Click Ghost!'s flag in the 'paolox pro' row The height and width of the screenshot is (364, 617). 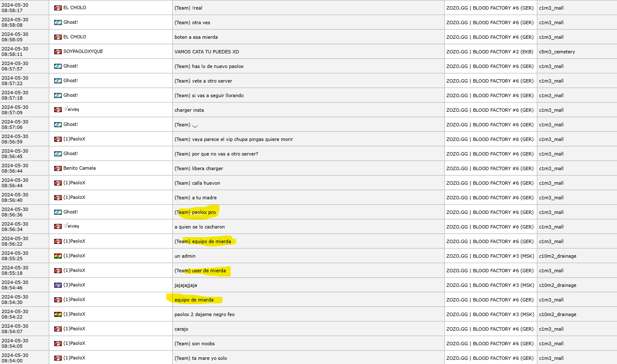pos(58,212)
